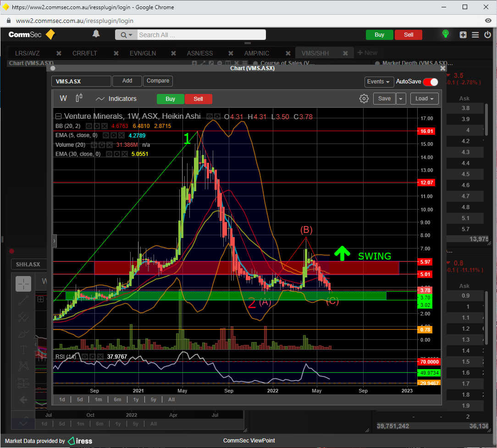Select brush drawing tool in SHH chart
497x448 pixels.
pyautogui.click(x=23, y=333)
